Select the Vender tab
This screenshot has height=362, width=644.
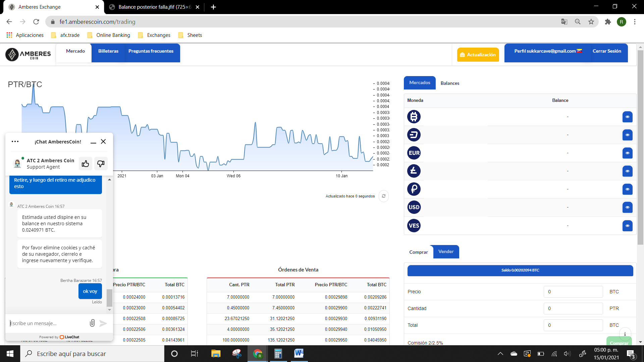pyautogui.click(x=446, y=252)
